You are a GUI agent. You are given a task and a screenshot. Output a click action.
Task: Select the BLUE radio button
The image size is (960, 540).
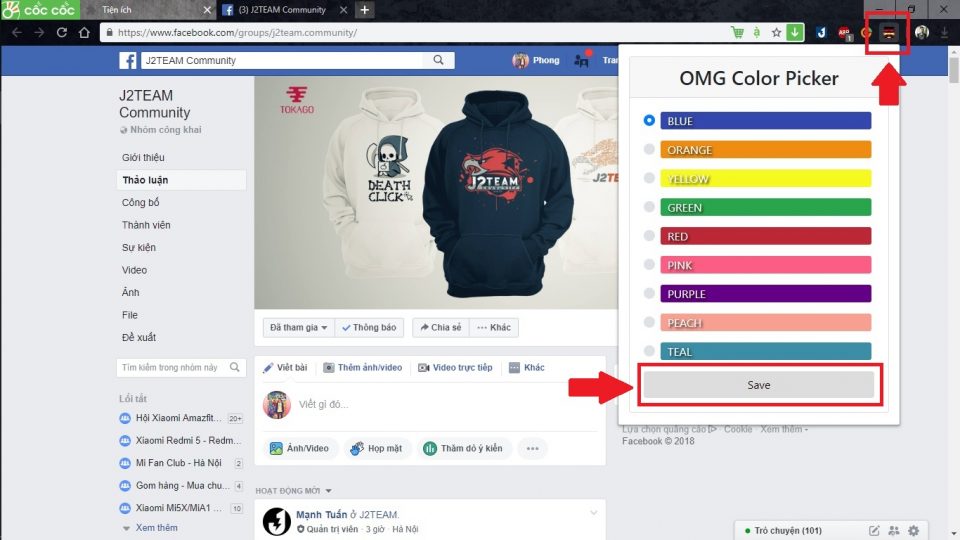coord(649,120)
